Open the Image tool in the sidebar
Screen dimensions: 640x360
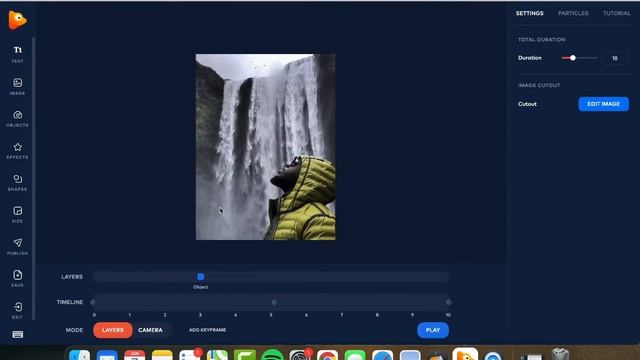[17, 86]
